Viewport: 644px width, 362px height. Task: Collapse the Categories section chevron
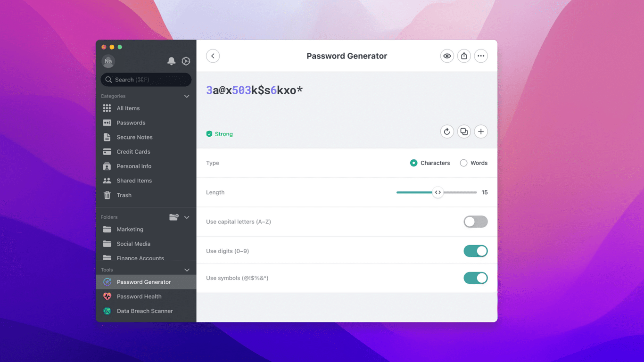[x=187, y=96]
